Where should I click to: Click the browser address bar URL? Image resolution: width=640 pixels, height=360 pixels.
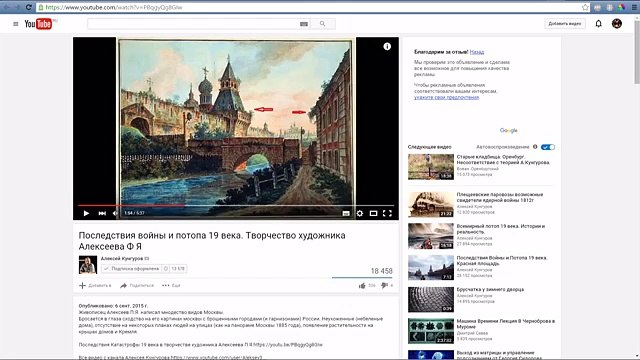click(x=114, y=7)
